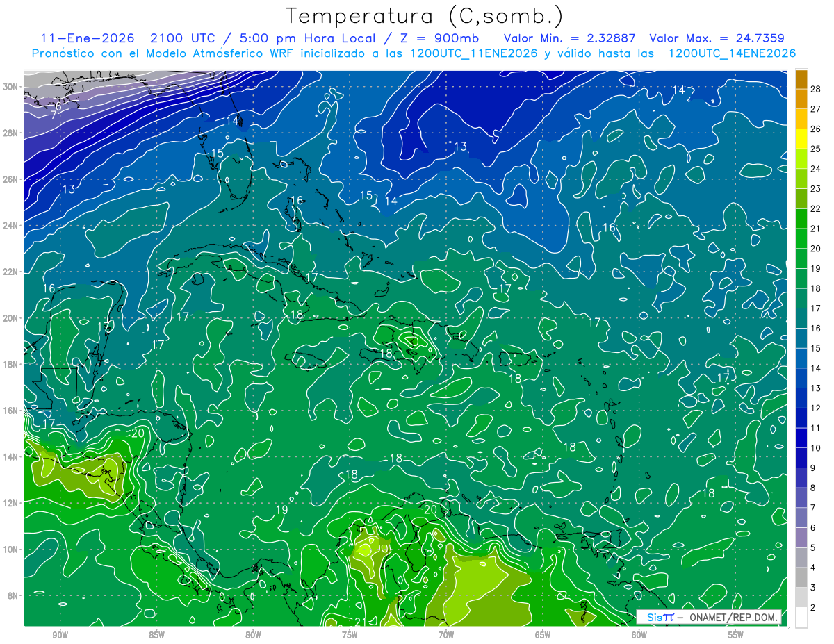Screen dimensions: 834x644
Task: Click the '1200UTC_14ENE2026' valid-until text
Action: pos(732,53)
